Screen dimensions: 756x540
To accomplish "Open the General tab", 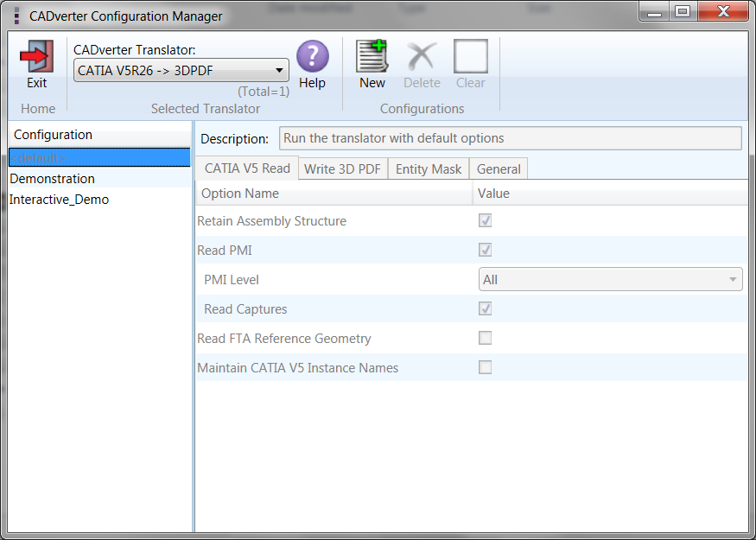I will pos(499,168).
